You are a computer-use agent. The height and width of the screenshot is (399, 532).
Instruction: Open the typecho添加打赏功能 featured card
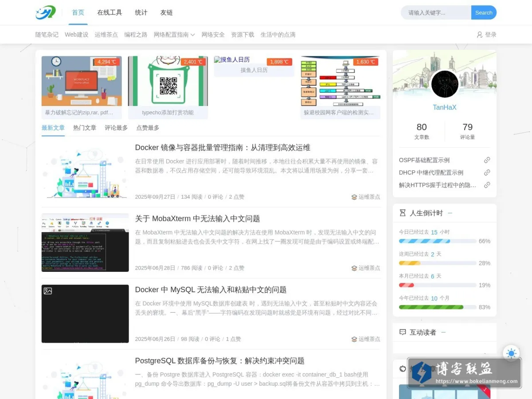(x=168, y=87)
